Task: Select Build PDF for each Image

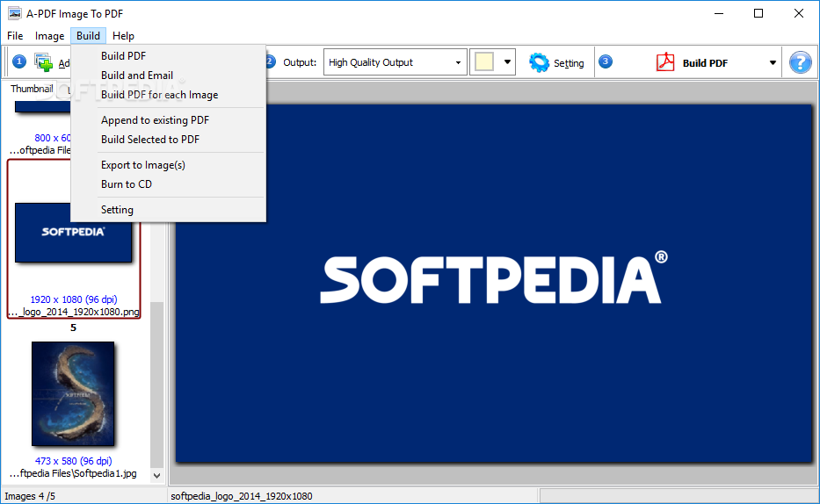Action: click(x=169, y=95)
